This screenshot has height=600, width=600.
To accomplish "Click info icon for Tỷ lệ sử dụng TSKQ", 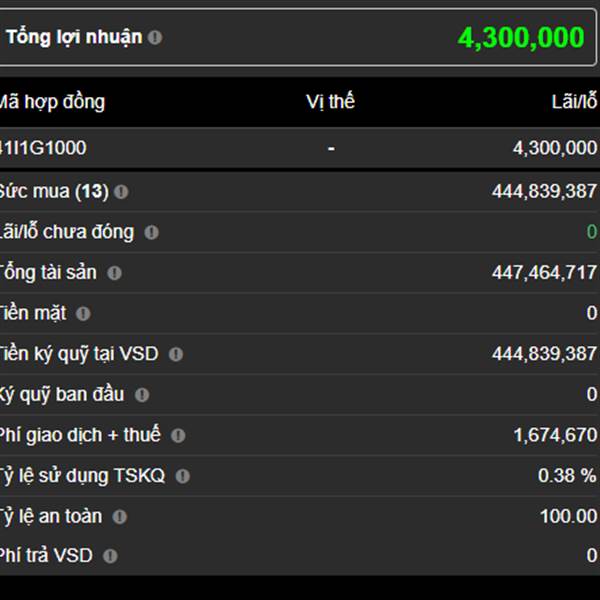I will point(182,476).
